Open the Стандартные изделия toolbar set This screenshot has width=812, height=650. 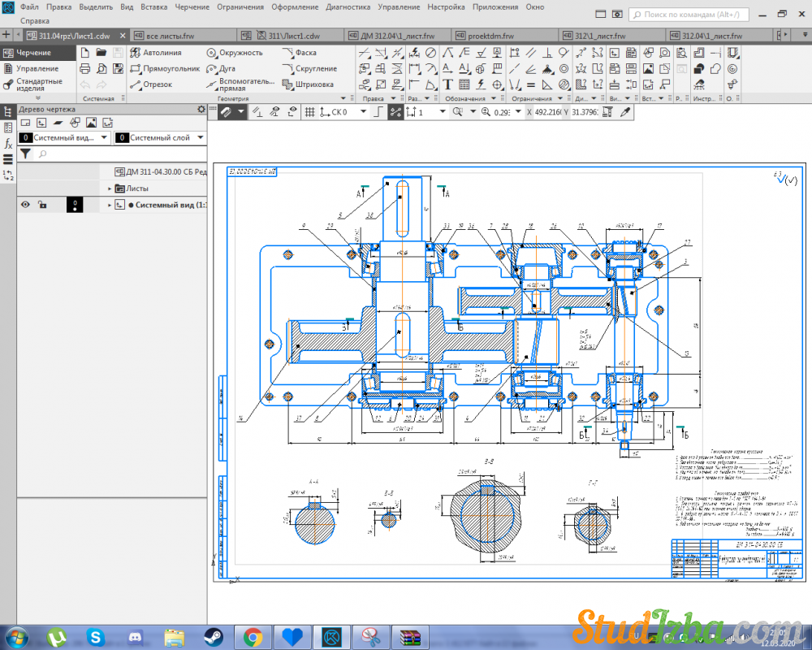(x=38, y=84)
